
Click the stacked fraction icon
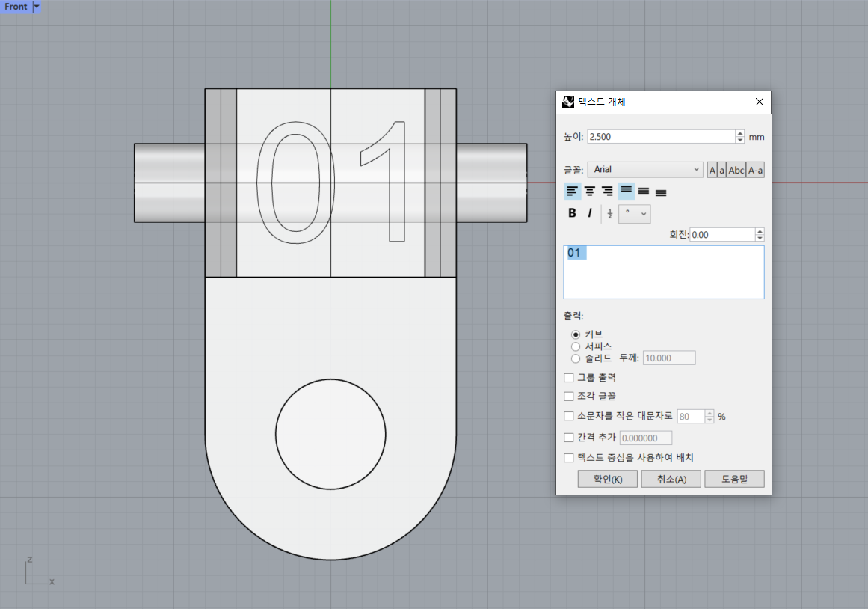click(609, 213)
